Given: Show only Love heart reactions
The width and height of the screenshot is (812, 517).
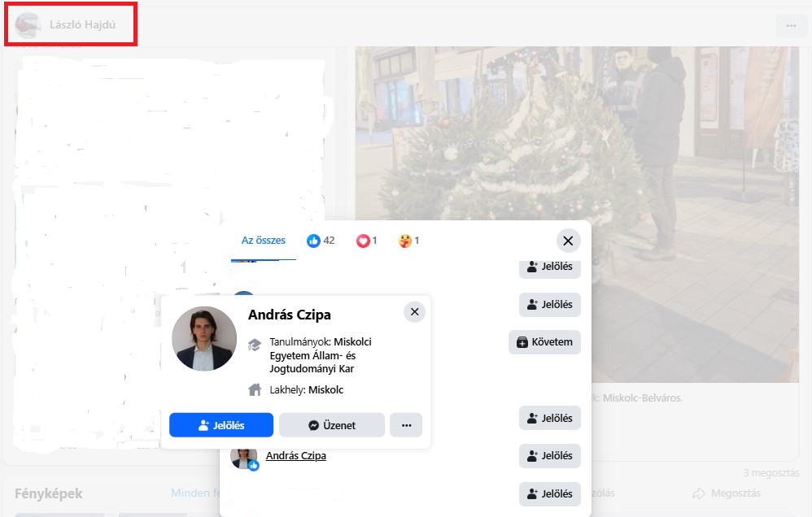Looking at the screenshot, I should [x=367, y=241].
